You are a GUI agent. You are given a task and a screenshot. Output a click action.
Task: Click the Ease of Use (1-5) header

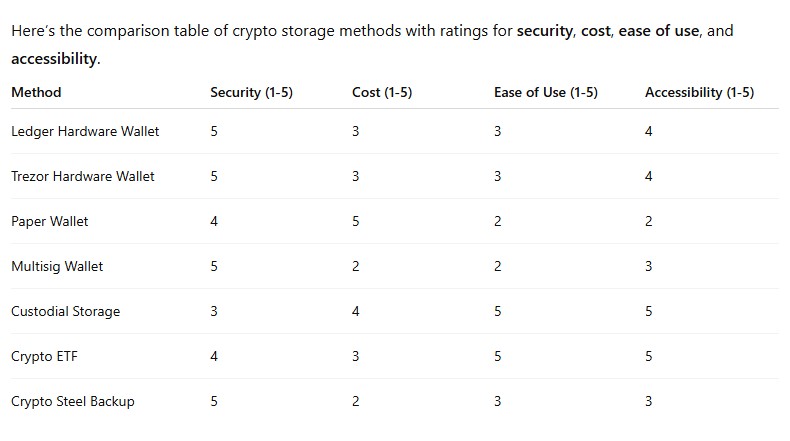tap(545, 92)
